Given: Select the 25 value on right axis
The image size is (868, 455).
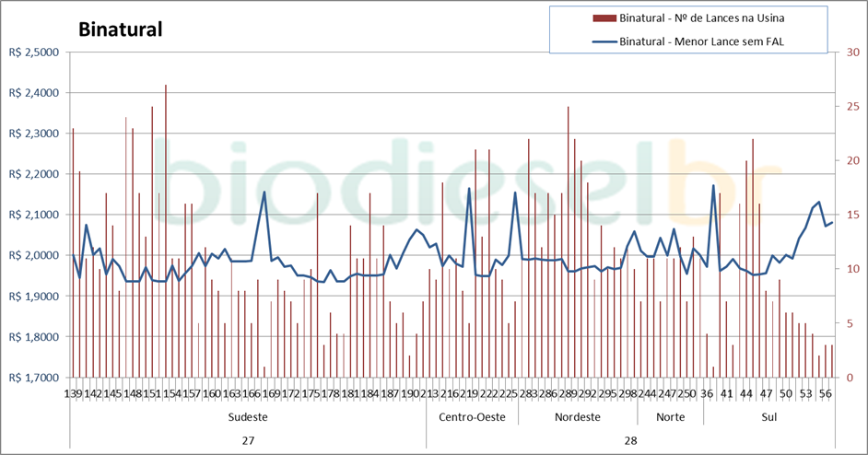Looking at the screenshot, I should point(853,107).
